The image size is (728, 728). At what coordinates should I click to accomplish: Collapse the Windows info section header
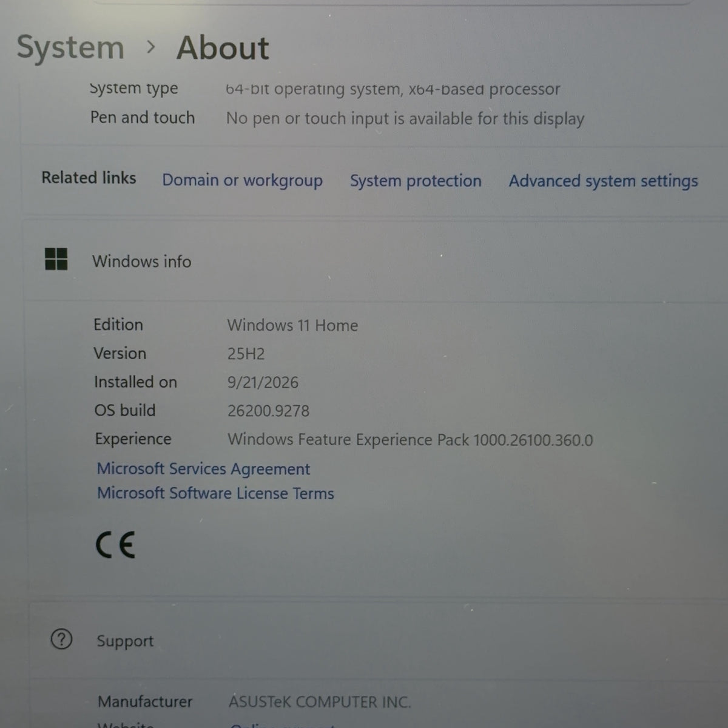pos(376,261)
